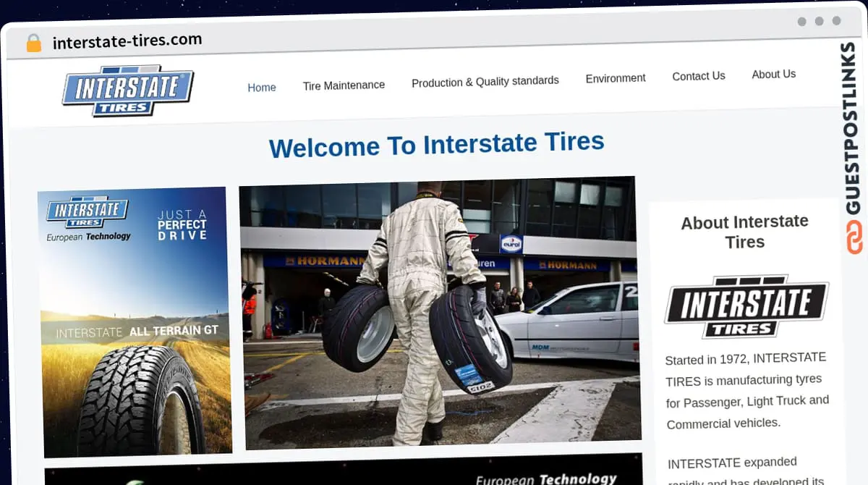868x485 pixels.
Task: Open the All Terrain GT tire banner
Action: 135,322
